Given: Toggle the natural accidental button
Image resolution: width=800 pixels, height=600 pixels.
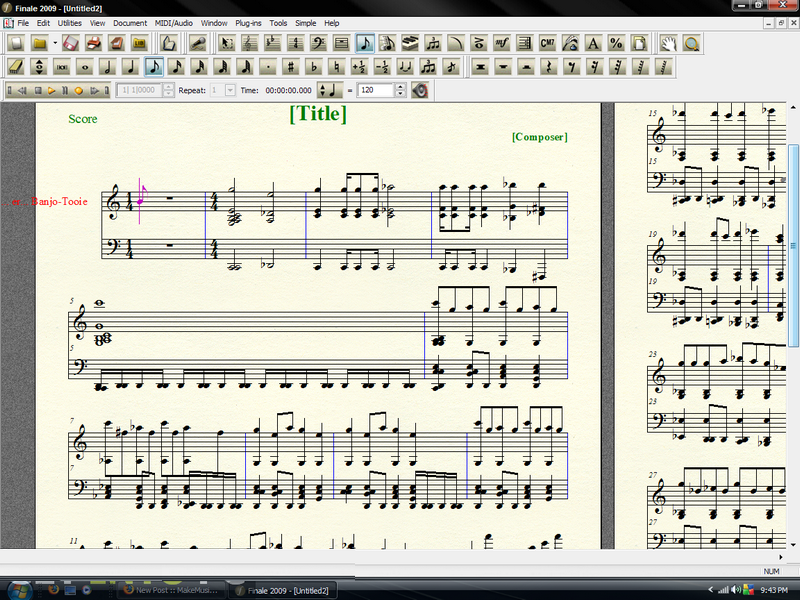Looking at the screenshot, I should 337,67.
